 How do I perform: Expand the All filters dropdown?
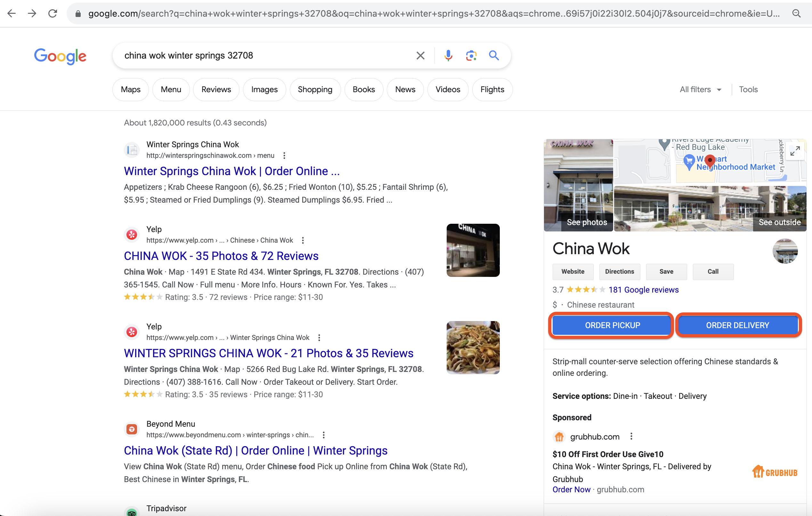[x=700, y=89]
